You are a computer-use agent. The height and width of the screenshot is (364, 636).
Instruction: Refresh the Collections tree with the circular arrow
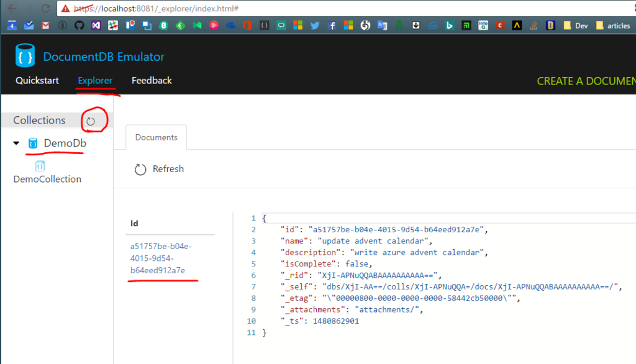tap(91, 121)
